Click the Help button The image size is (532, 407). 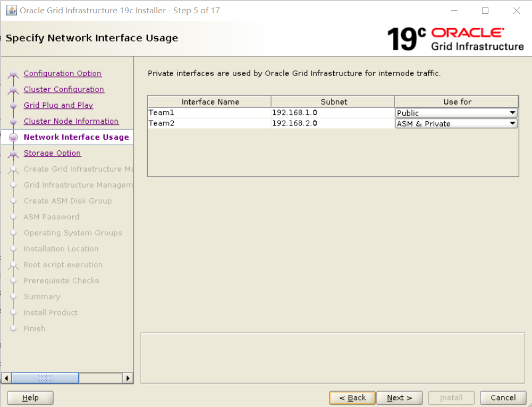(30, 398)
